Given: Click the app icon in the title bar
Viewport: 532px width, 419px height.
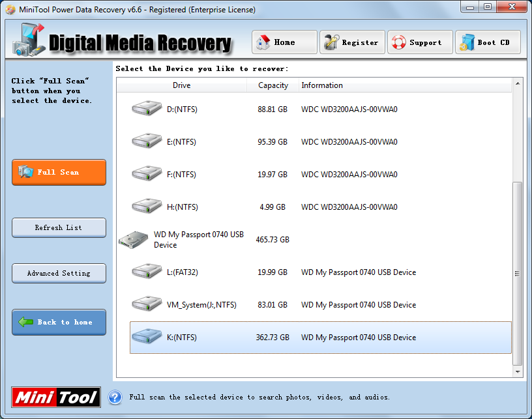Looking at the screenshot, I should click(x=10, y=10).
